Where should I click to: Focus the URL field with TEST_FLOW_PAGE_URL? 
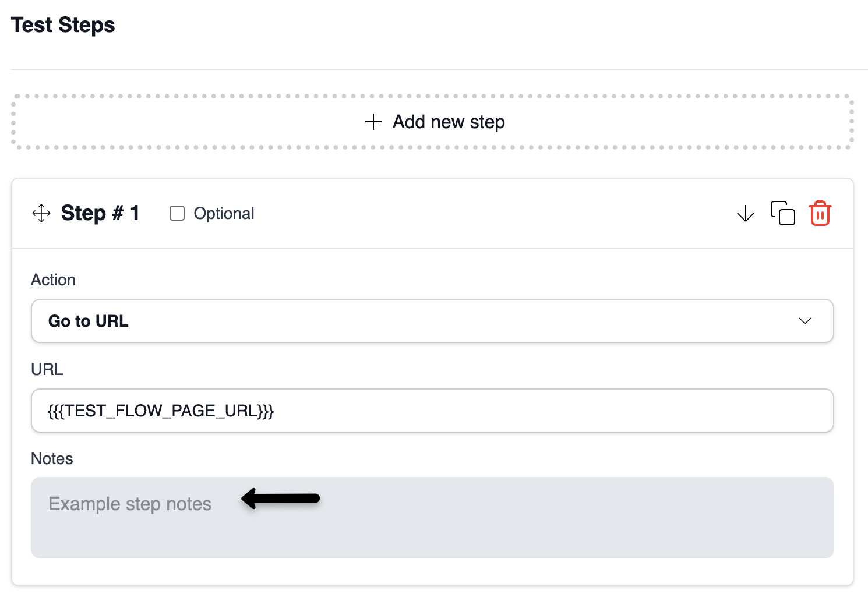pos(432,411)
